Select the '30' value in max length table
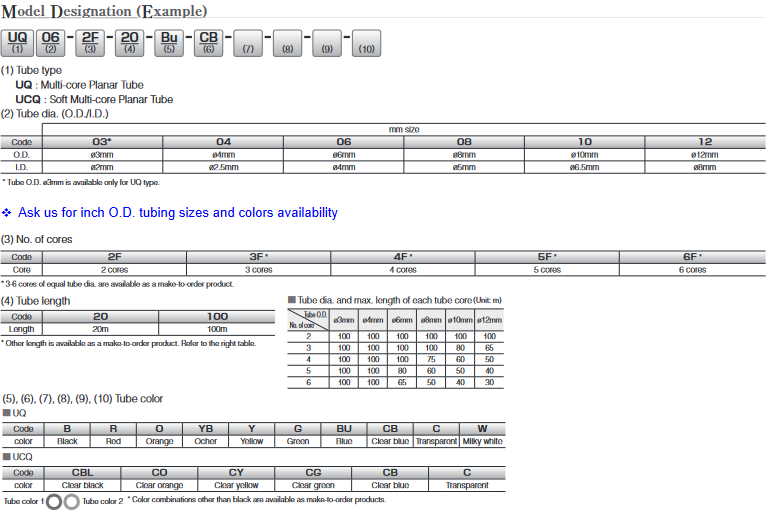The image size is (774, 513). 489,383
